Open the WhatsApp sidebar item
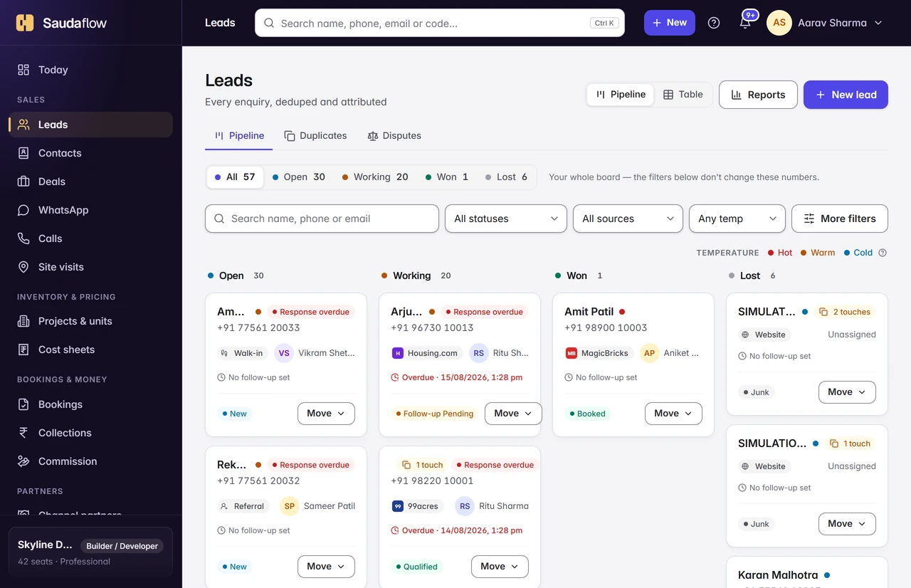Image resolution: width=911 pixels, height=588 pixels. click(x=90, y=210)
